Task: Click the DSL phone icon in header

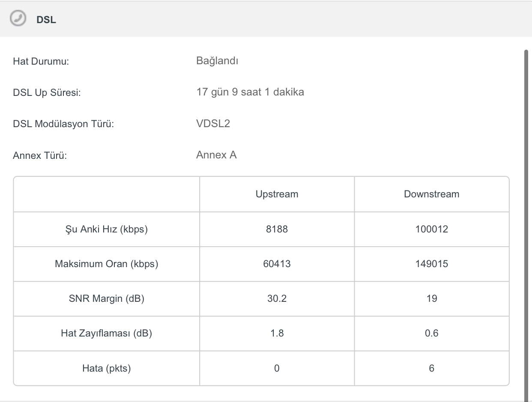Action: click(18, 19)
